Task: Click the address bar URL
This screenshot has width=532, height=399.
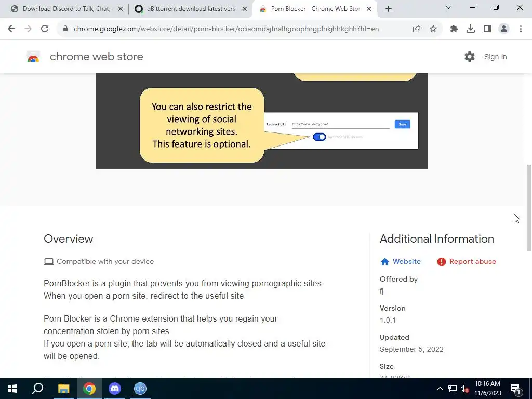Action: (227, 29)
